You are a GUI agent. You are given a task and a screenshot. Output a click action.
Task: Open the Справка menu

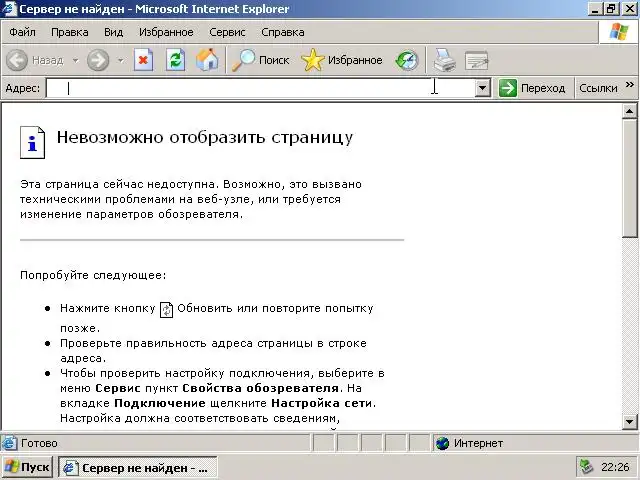click(x=282, y=32)
